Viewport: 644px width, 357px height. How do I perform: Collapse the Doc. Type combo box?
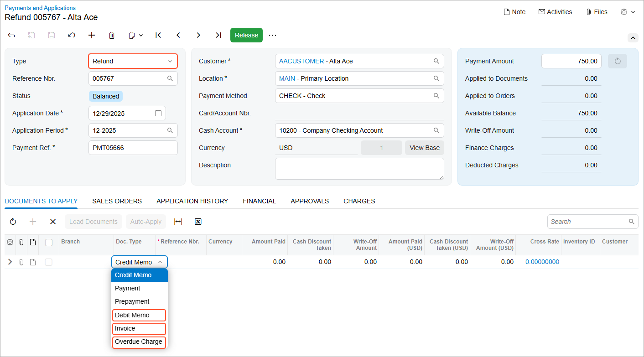tap(160, 262)
